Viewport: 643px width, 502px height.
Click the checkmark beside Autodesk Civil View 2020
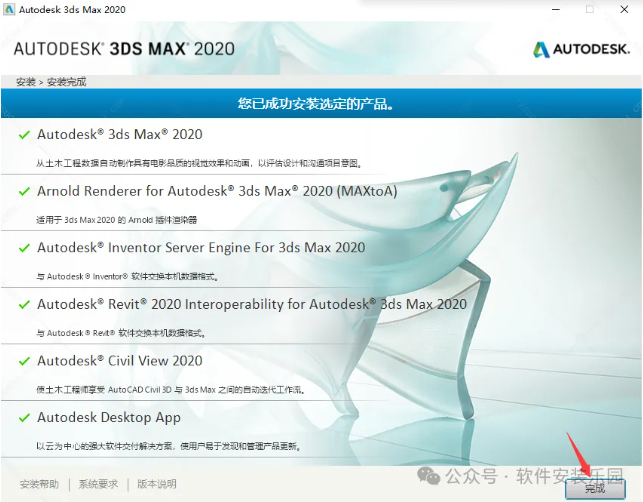[24, 361]
